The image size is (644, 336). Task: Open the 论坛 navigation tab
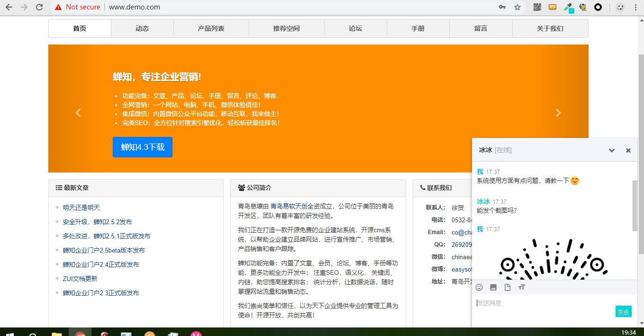(x=355, y=28)
